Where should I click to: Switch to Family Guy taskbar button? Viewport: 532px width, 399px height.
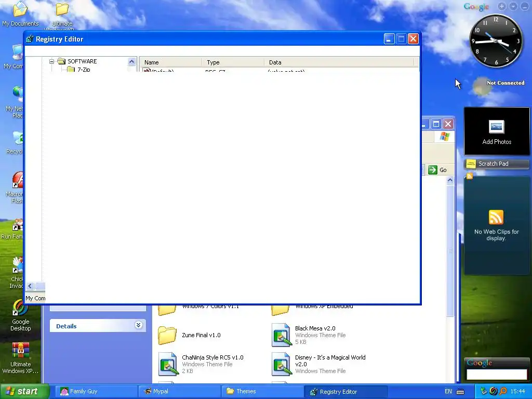95,392
